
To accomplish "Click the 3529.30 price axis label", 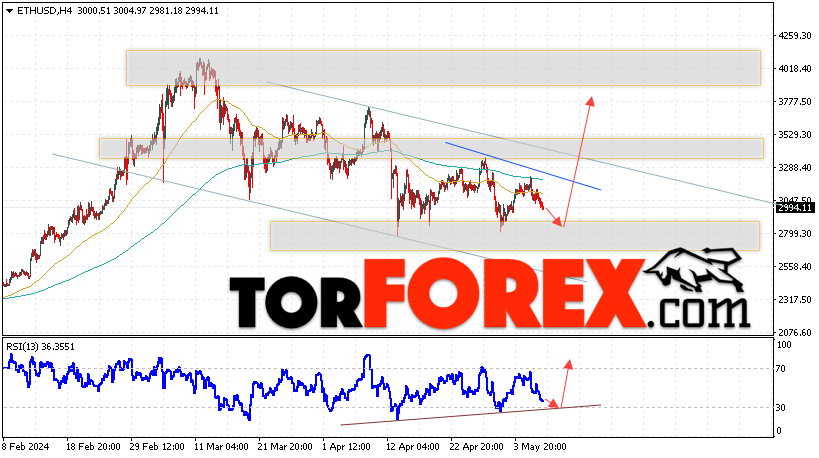I will point(794,135).
